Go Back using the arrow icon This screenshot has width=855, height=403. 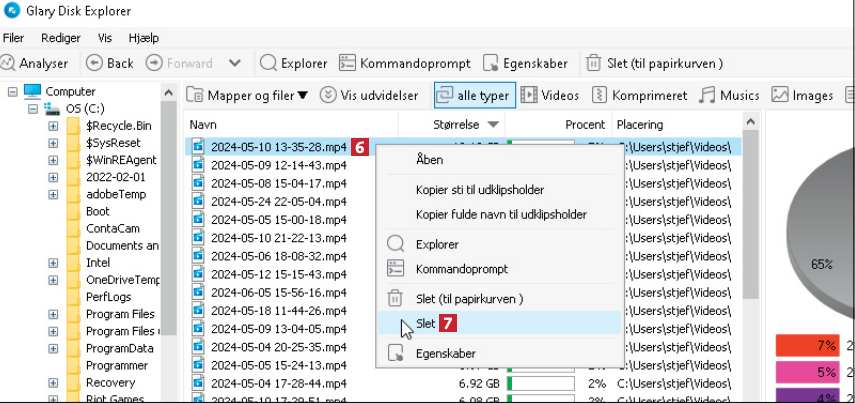pyautogui.click(x=95, y=63)
